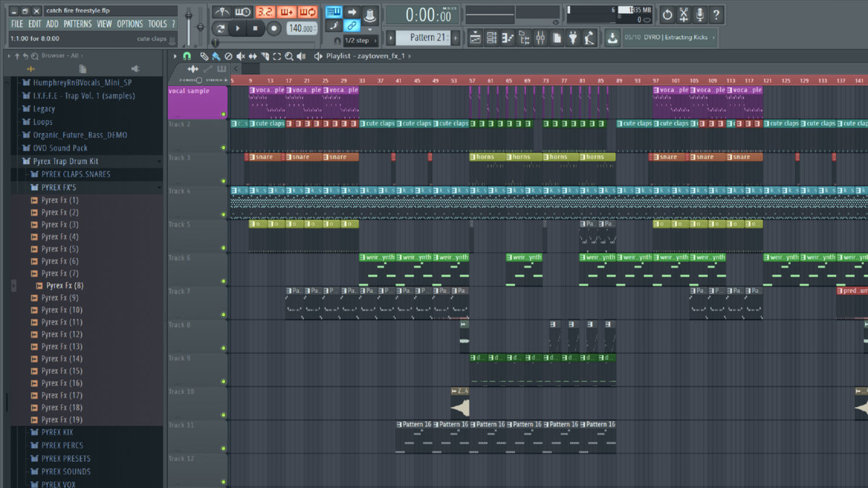This screenshot has height=488, width=868.
Task: Click the microphone recording icon
Action: coord(699,14)
